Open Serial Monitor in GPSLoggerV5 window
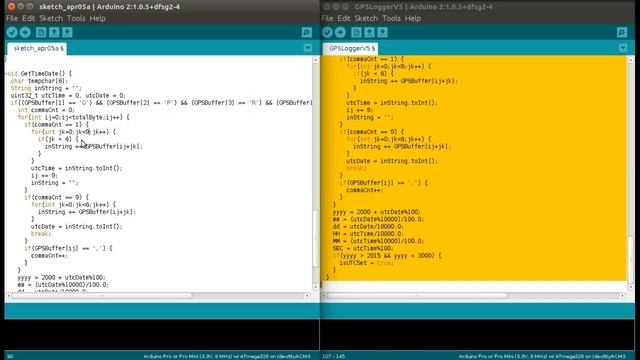Viewport: 640px width, 360px height. click(622, 32)
